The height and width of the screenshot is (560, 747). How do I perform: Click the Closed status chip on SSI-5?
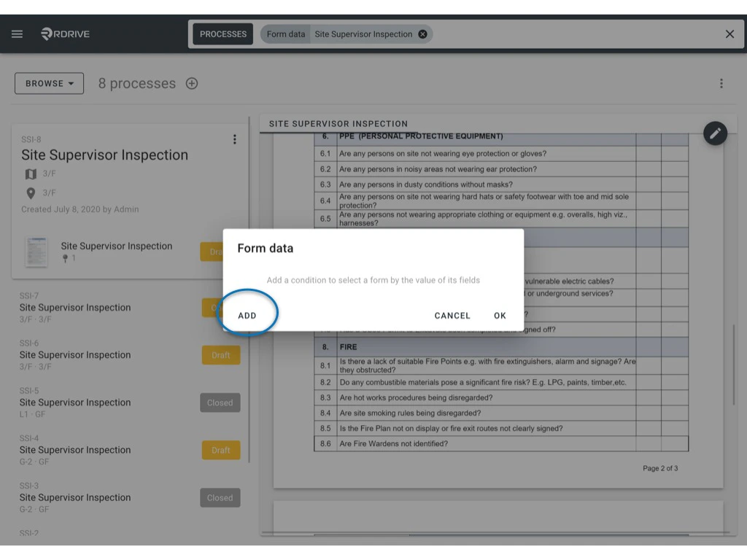220,402
